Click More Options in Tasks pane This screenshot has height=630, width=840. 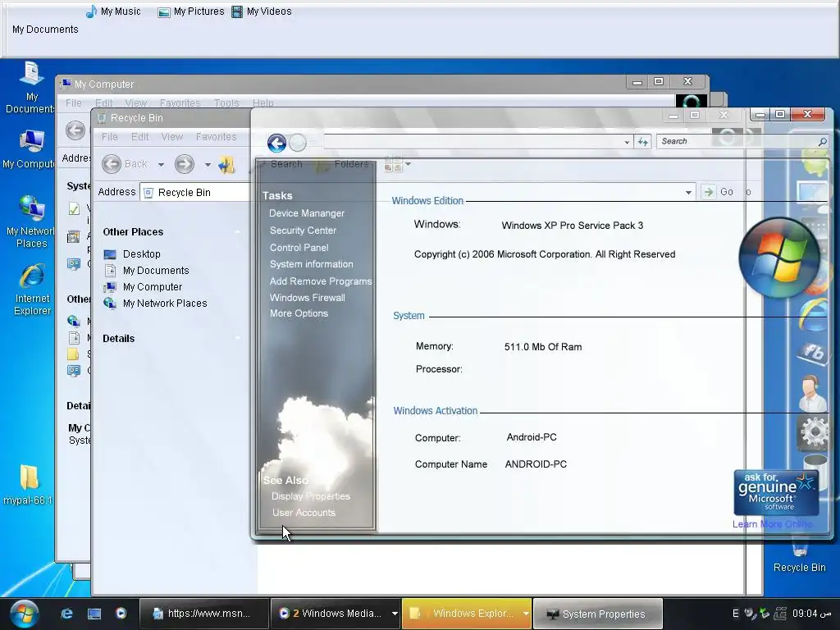click(299, 313)
